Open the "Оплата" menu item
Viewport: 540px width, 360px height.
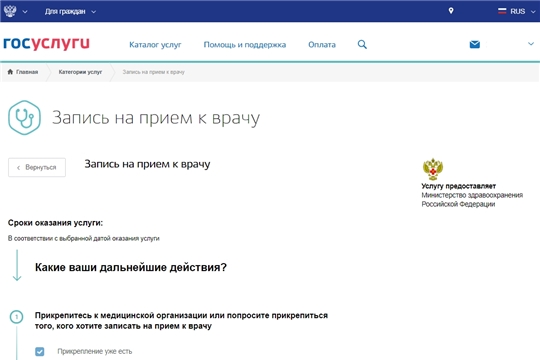click(x=322, y=45)
